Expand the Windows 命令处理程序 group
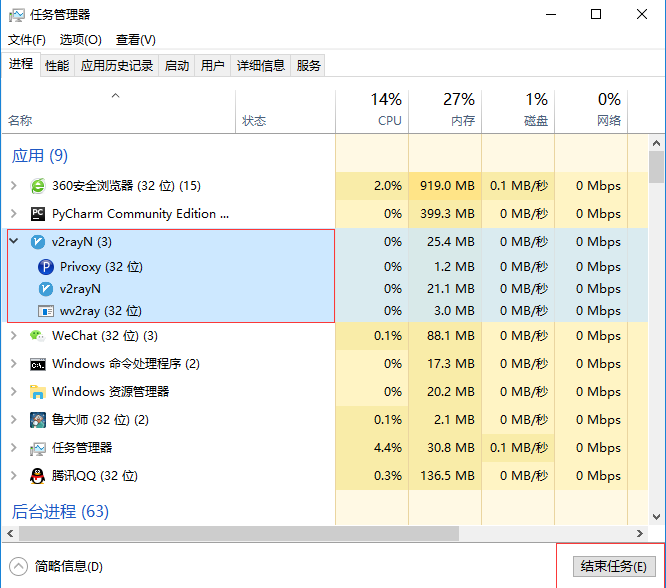The height and width of the screenshot is (588, 666). [x=14, y=364]
